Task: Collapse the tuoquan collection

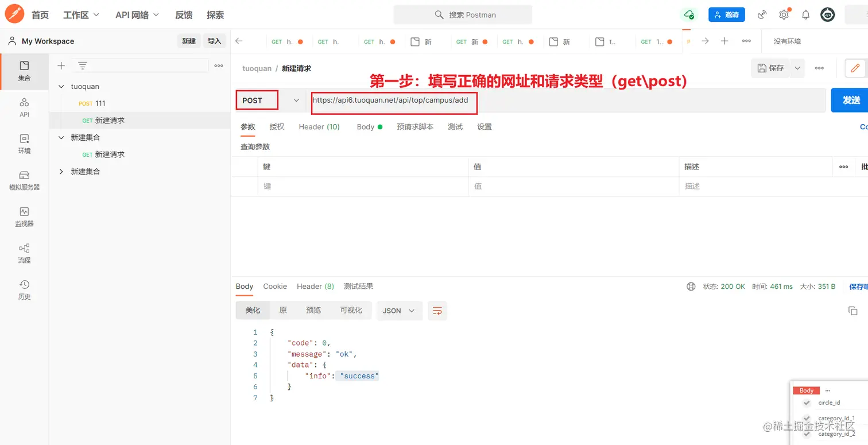Action: click(x=61, y=86)
